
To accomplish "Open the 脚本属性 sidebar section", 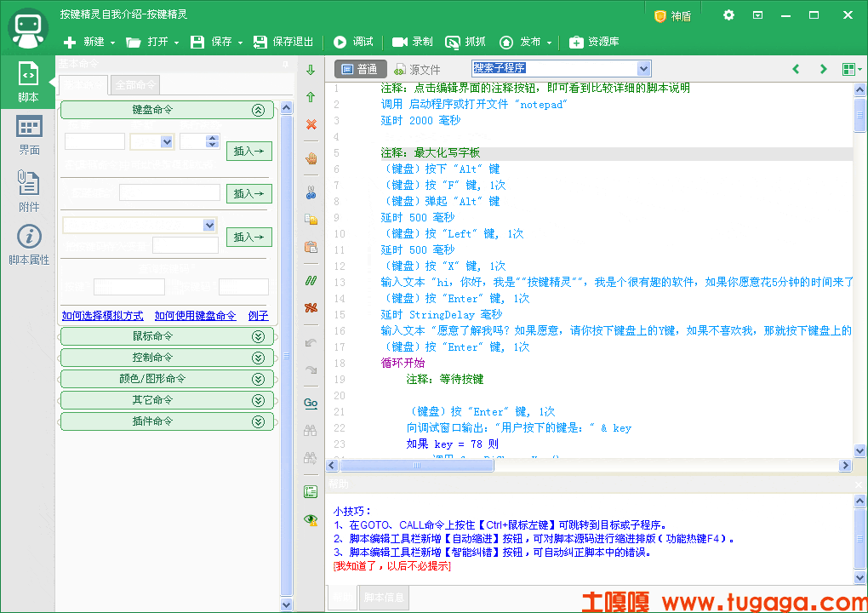I will 29,244.
